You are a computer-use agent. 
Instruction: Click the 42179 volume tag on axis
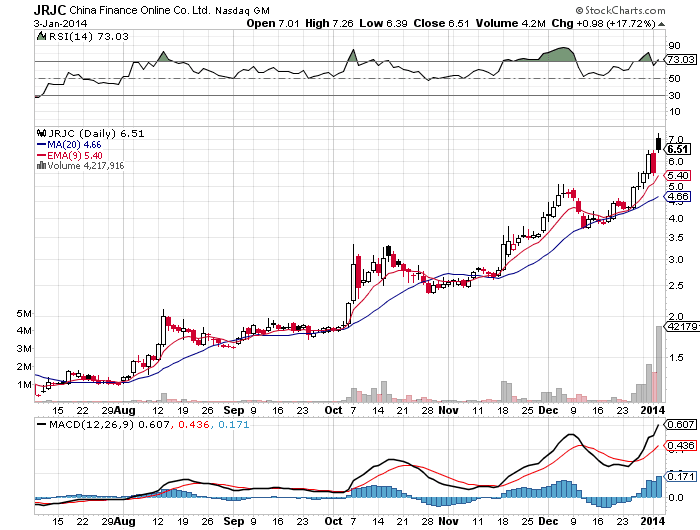pos(682,327)
